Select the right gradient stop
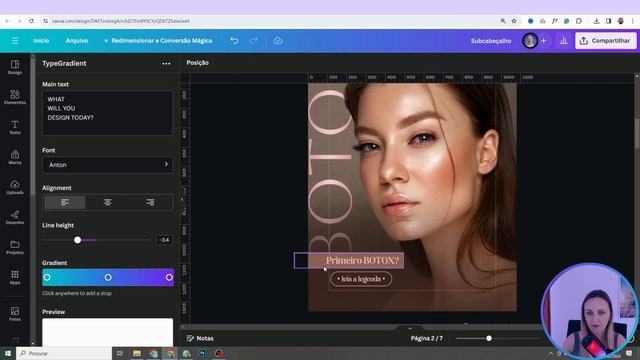This screenshot has width=640, height=360. point(169,278)
